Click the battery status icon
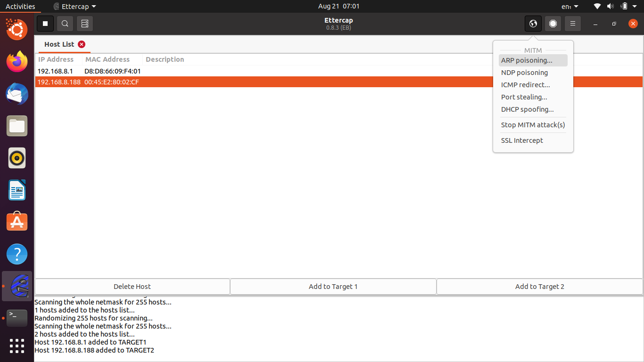 tap(624, 6)
